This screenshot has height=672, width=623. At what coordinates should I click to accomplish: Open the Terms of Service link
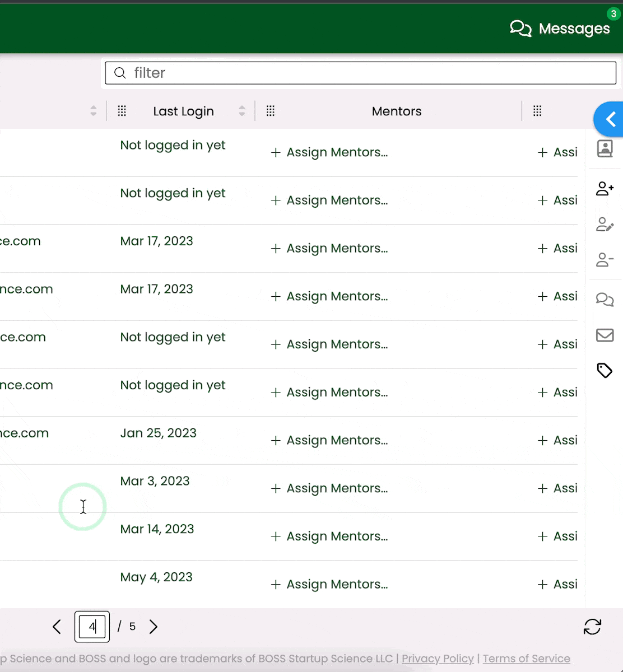[527, 659]
